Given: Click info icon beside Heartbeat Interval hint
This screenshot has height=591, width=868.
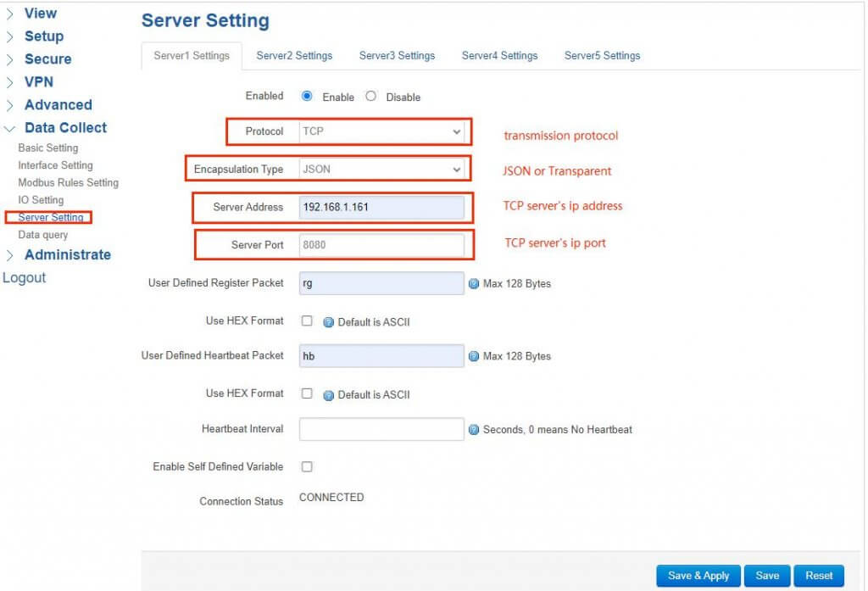Looking at the screenshot, I should tap(474, 429).
